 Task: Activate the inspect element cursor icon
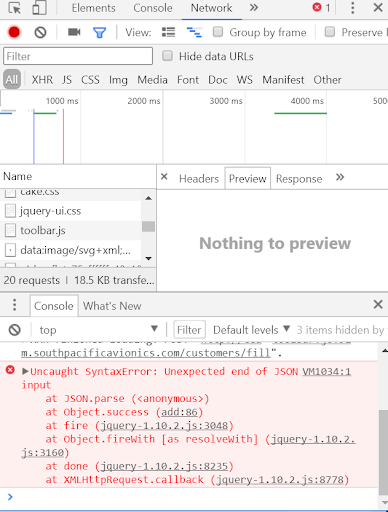pyautogui.click(x=14, y=8)
